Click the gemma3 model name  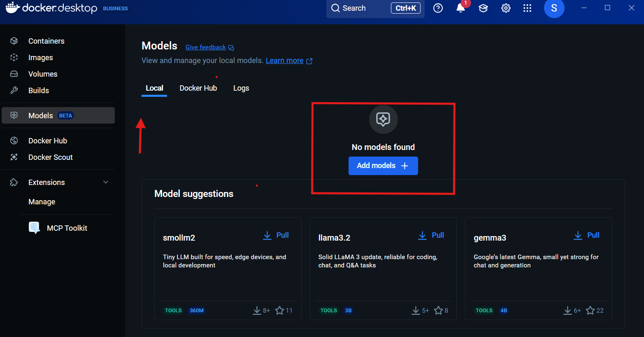(490, 238)
